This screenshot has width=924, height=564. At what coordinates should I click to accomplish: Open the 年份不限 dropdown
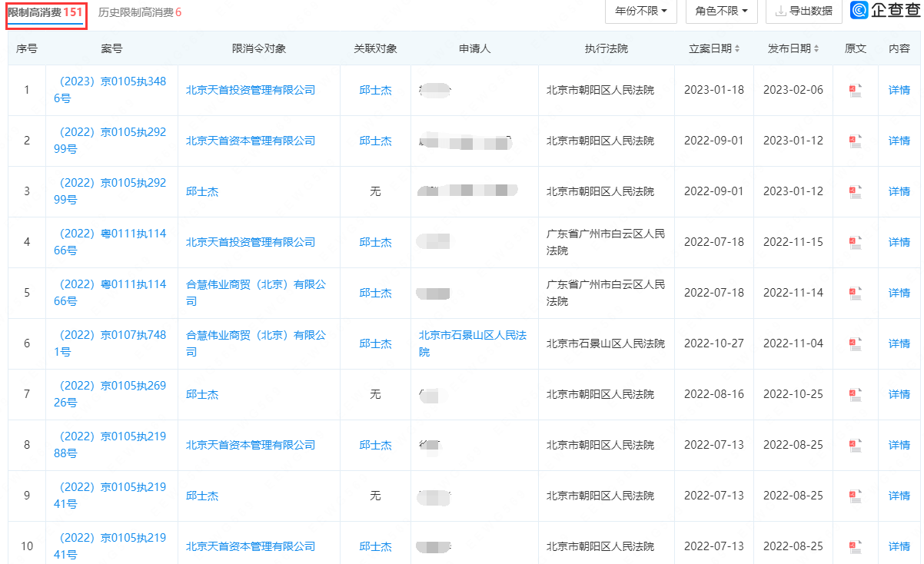(641, 12)
